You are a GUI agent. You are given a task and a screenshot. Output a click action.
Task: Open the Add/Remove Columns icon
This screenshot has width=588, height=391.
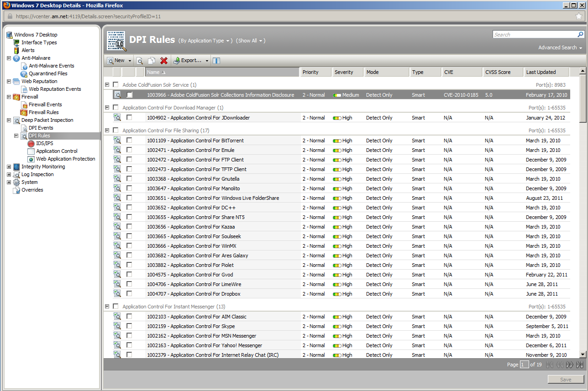(216, 61)
